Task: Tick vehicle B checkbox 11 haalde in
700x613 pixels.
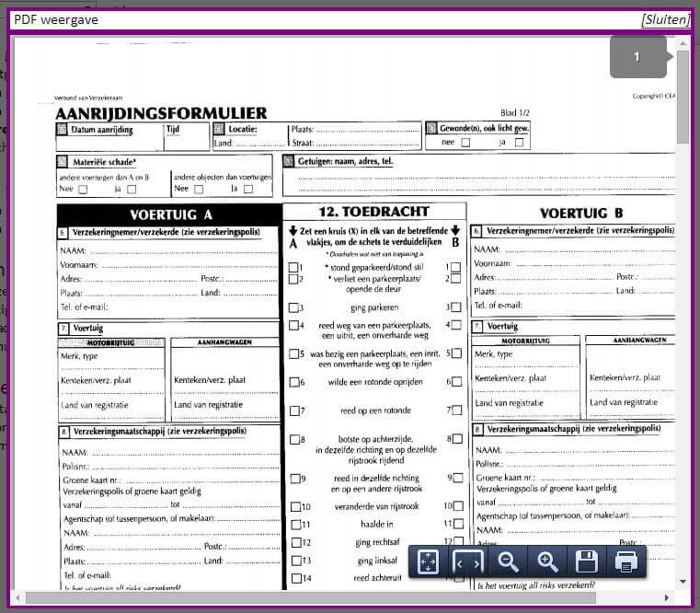Action: (x=458, y=524)
